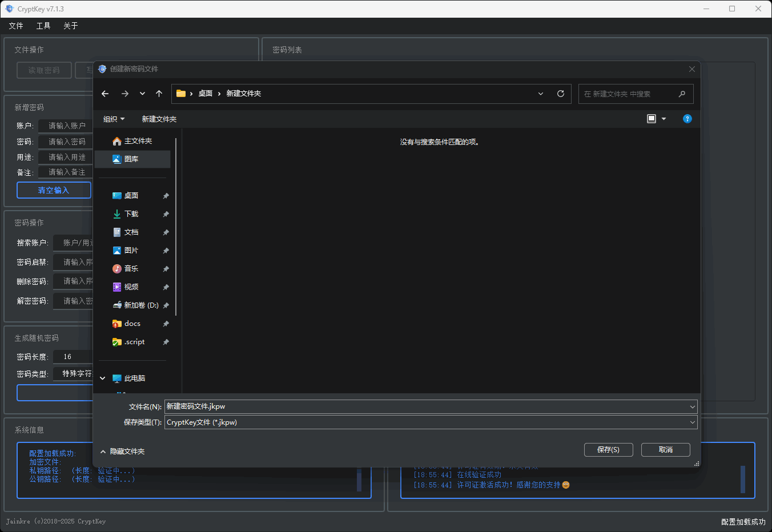
Task: Open the 工具 menu in CryptKey
Action: click(43, 26)
